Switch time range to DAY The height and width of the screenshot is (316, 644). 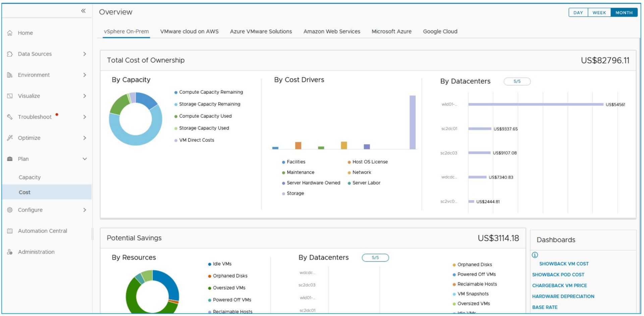578,13
